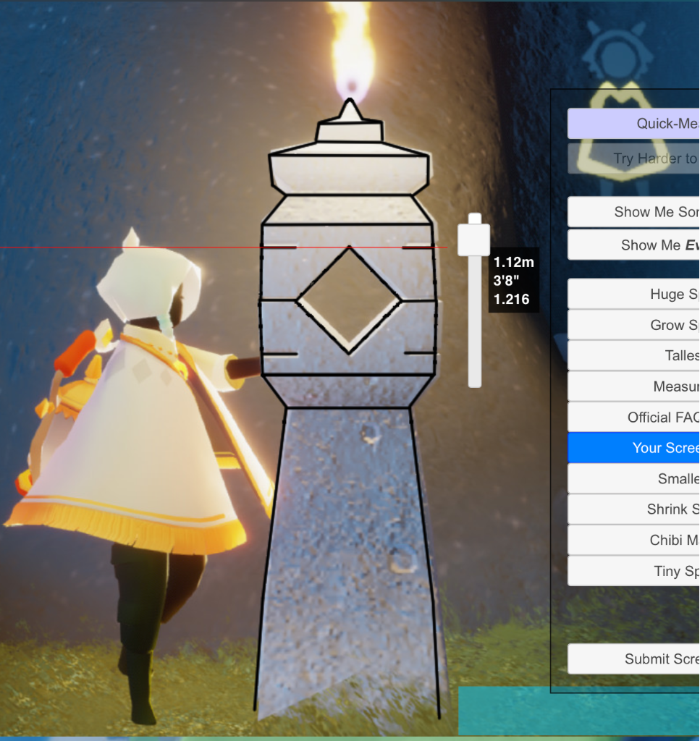Click the 1.12m height reading

(x=514, y=262)
